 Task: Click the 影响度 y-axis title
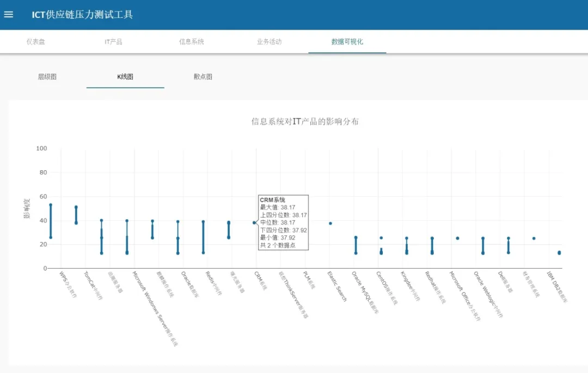pyautogui.click(x=27, y=209)
